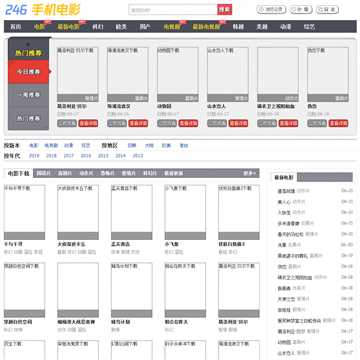Filter by year 2019
This screenshot has height=360, width=360.
[x=34, y=156]
